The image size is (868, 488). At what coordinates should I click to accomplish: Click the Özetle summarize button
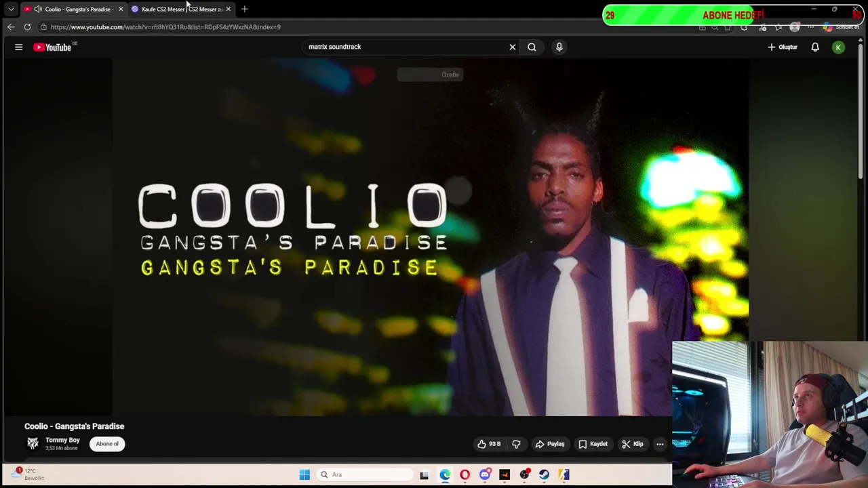430,75
